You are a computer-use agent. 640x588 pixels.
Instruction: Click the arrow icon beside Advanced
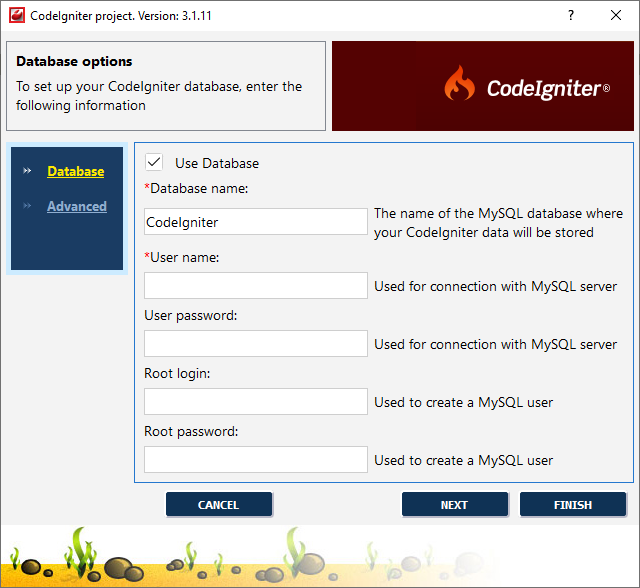[x=27, y=206]
